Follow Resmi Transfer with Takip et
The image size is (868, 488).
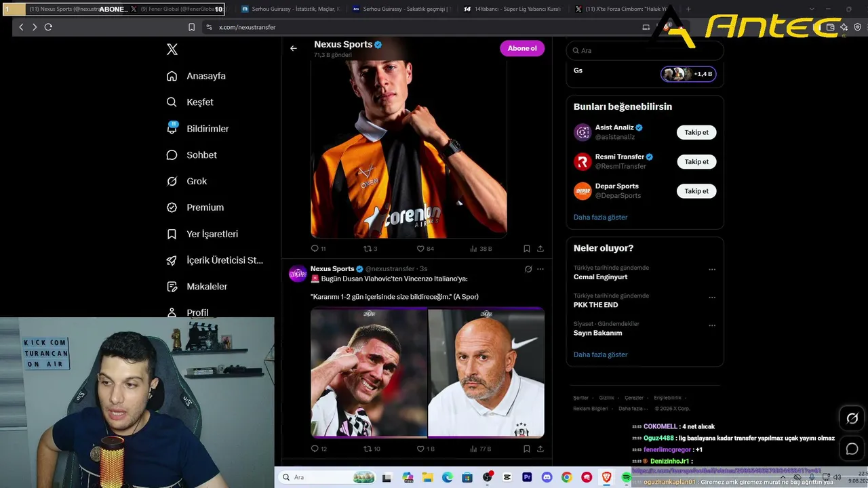point(696,162)
